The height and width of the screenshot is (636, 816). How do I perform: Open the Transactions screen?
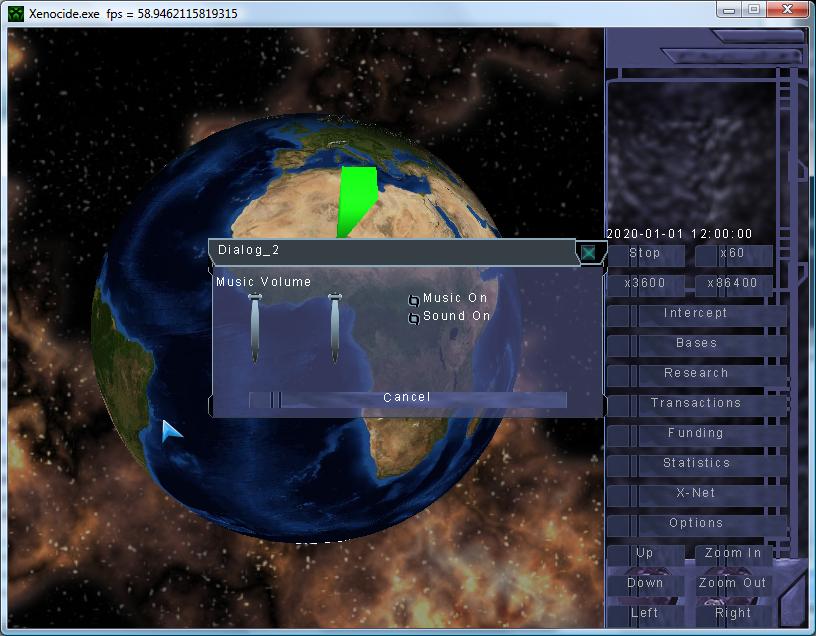click(x=696, y=404)
